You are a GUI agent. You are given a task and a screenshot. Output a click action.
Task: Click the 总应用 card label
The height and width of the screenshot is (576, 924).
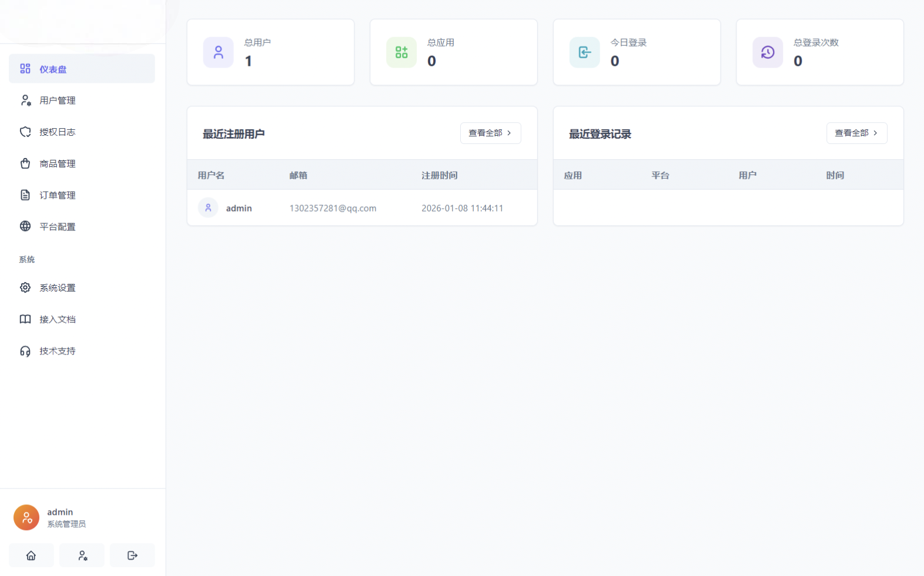441,42
